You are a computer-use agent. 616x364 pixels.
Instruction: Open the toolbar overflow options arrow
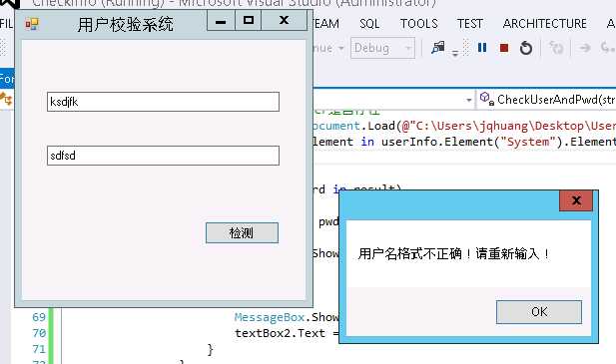pyautogui.click(x=455, y=53)
